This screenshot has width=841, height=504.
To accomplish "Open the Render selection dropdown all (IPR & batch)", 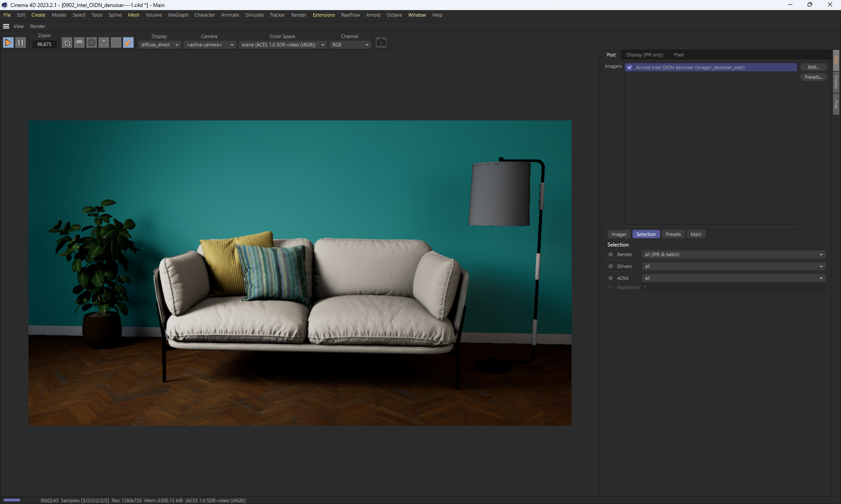I will tap(733, 254).
